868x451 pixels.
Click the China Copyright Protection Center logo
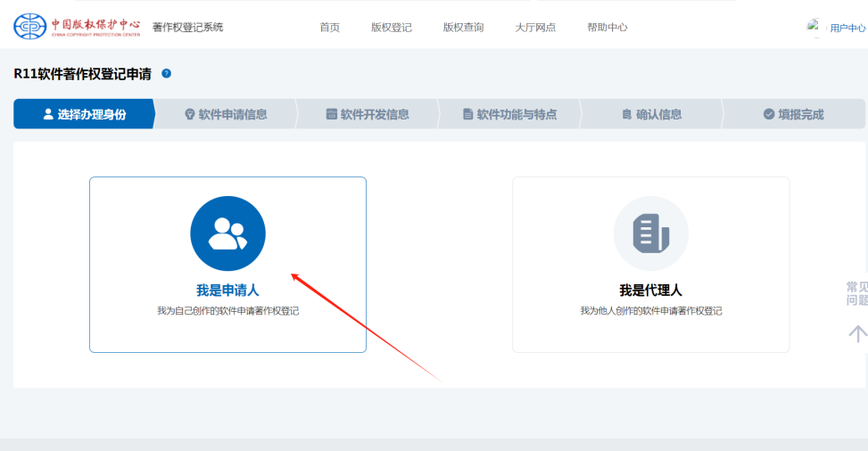77,27
